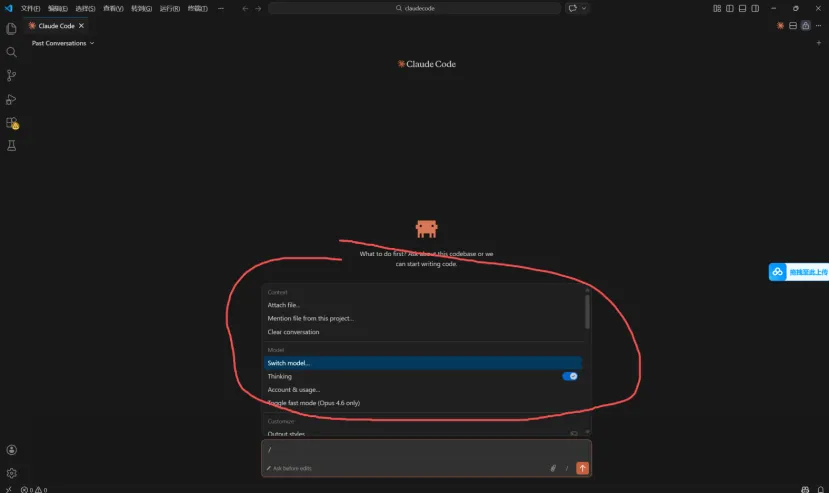Click the command menu scrollbar thumb
The width and height of the screenshot is (830, 493).
pos(587,311)
